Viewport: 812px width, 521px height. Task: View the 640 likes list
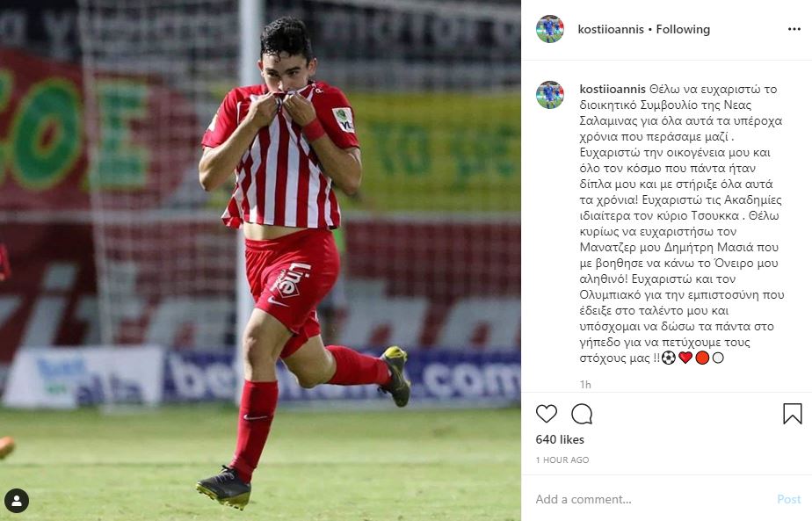coord(560,439)
